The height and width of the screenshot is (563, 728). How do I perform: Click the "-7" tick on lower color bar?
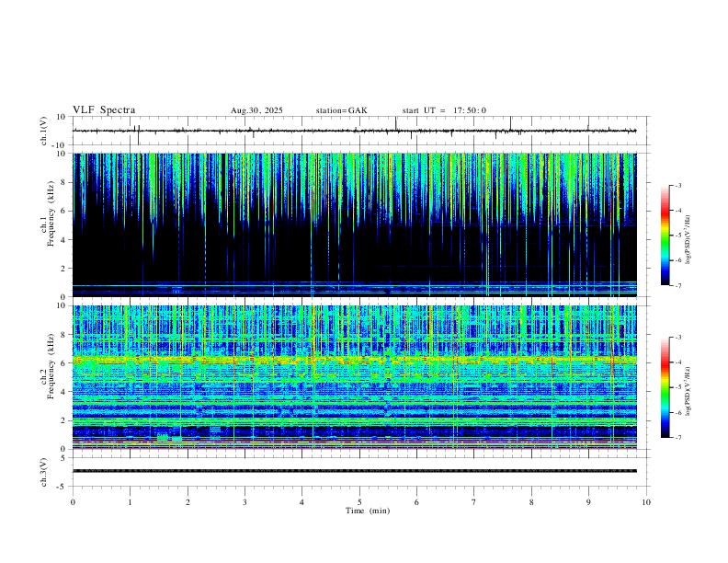point(677,438)
